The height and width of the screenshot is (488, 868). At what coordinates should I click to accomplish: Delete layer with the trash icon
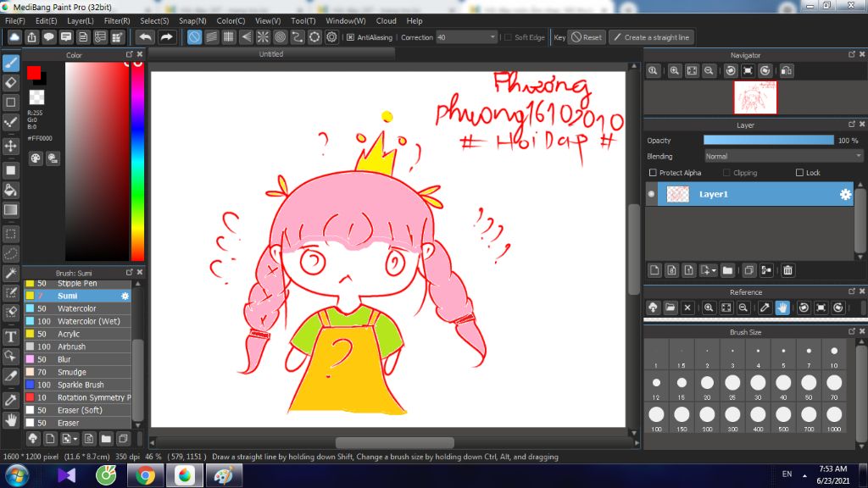(x=787, y=270)
